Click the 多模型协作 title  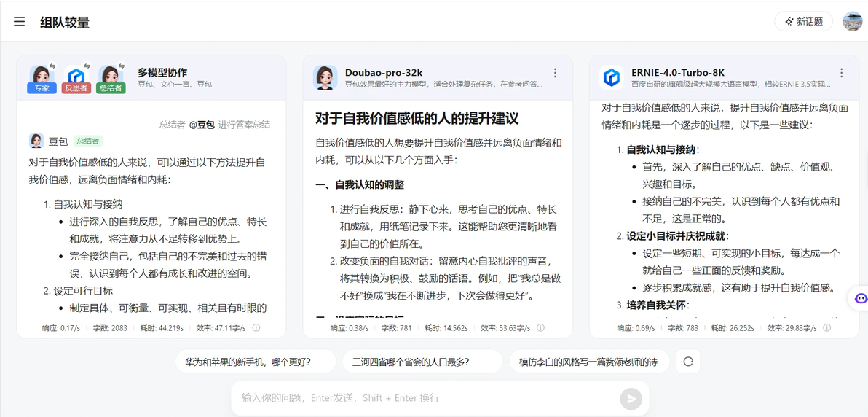[162, 73]
